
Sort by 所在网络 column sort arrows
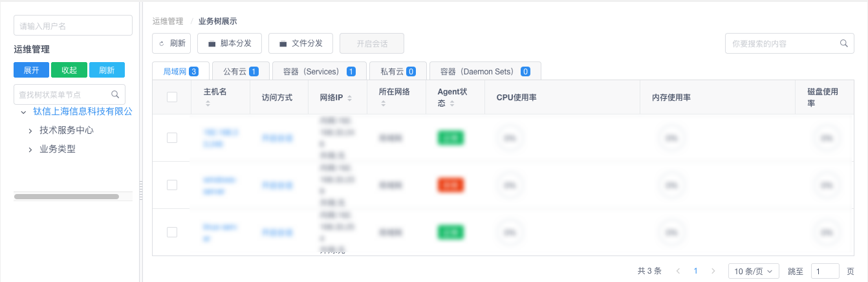coord(382,103)
